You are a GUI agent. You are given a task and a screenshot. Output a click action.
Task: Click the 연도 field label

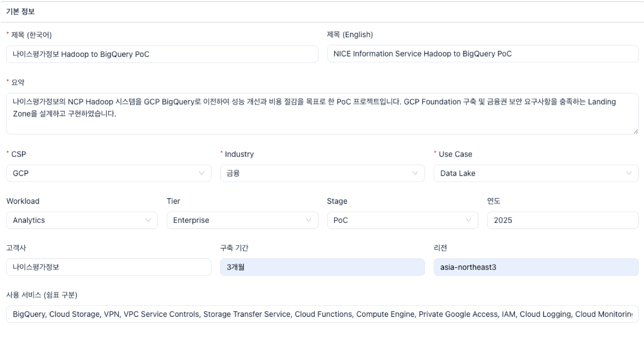493,201
